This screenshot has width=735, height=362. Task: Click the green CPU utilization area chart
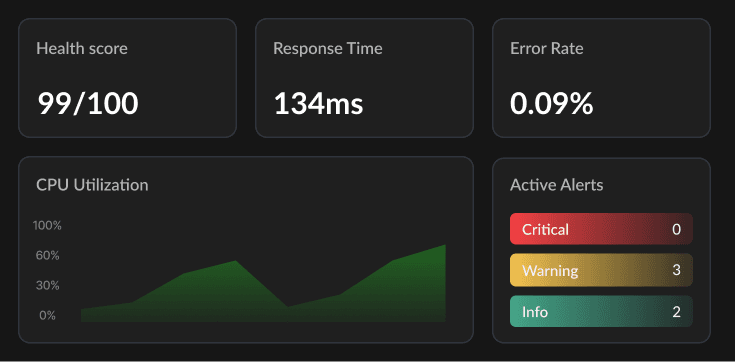[263, 283]
